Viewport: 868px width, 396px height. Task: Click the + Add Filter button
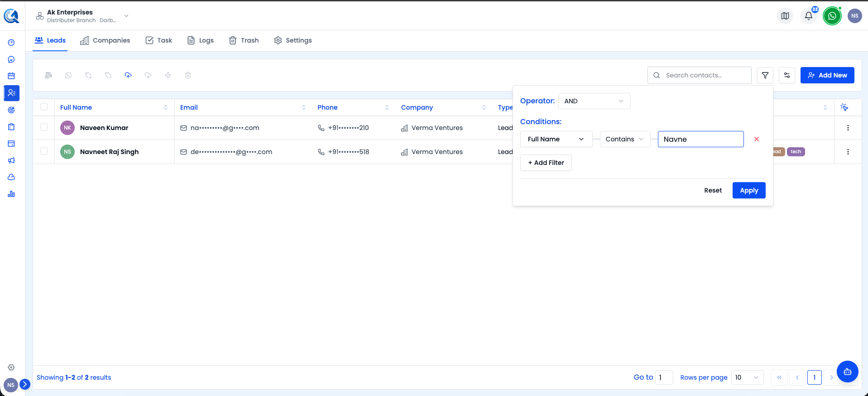click(546, 163)
